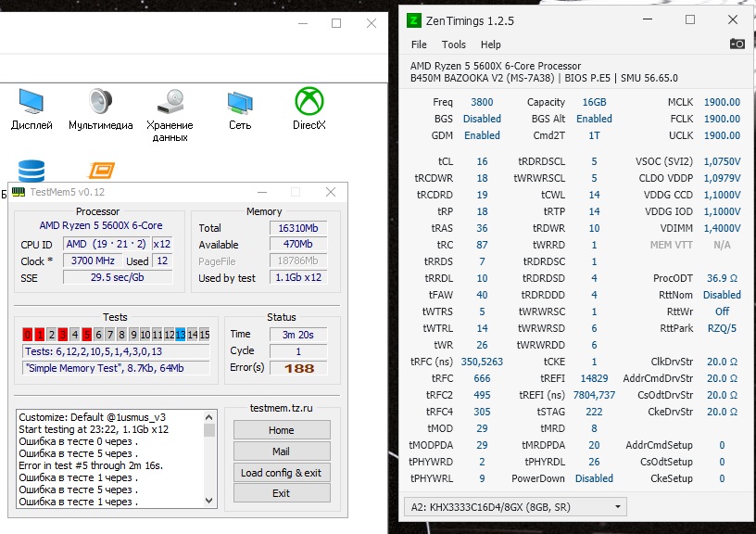
Task: Open the ZenTimings File menu
Action: tap(419, 44)
